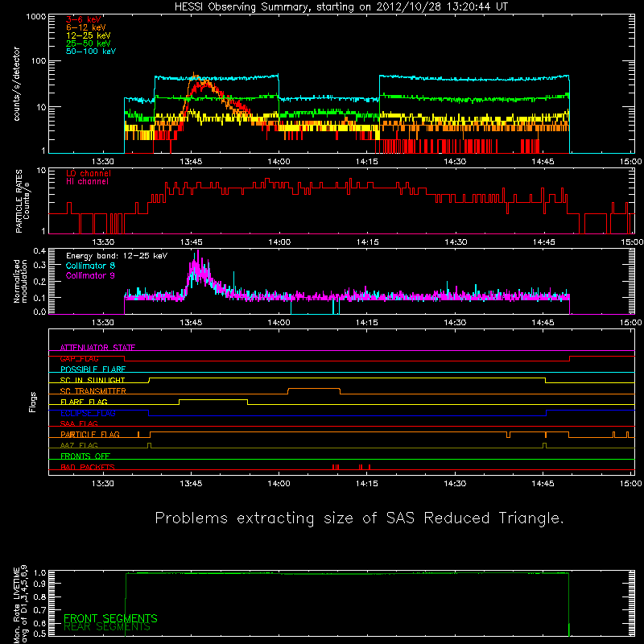Pick the 25-50 keV legend label
The height and width of the screenshot is (644, 644).
pyautogui.click(x=88, y=43)
